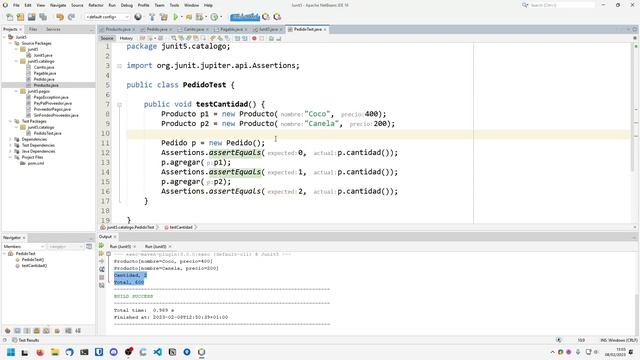Collapse the junit5.pagos package node
Viewport: 640px width, 360px height.
[17, 91]
